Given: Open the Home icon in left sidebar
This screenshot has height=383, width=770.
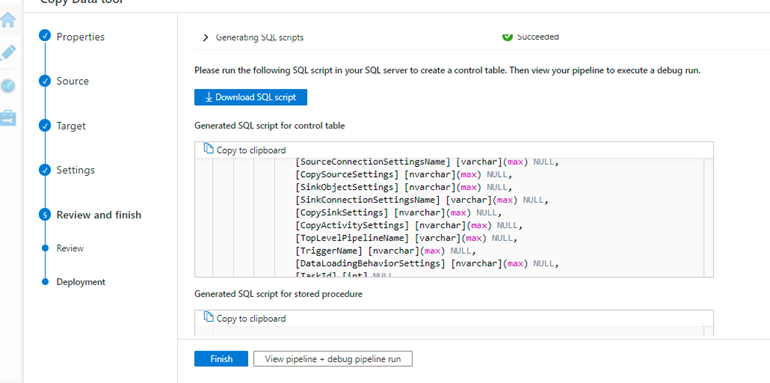Looking at the screenshot, I should pyautogui.click(x=8, y=20).
